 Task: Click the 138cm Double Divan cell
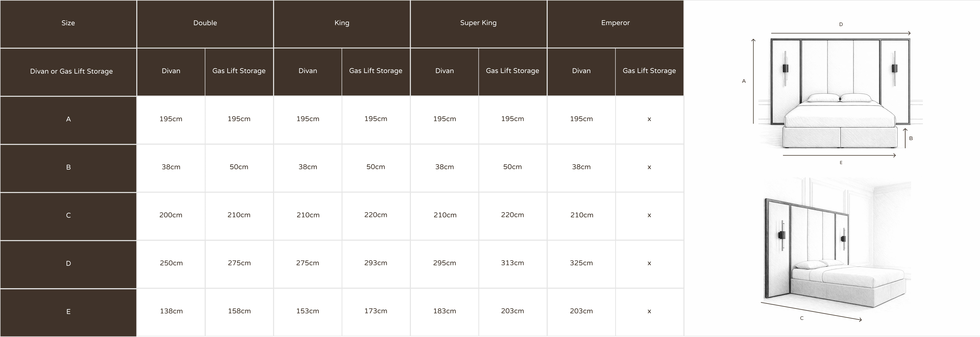coord(171,312)
